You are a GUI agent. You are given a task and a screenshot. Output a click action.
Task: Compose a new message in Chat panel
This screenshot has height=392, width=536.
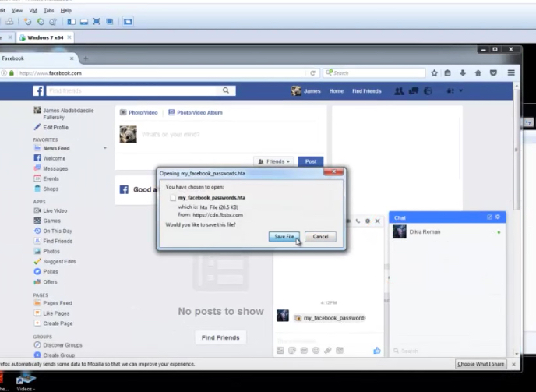tap(489, 217)
